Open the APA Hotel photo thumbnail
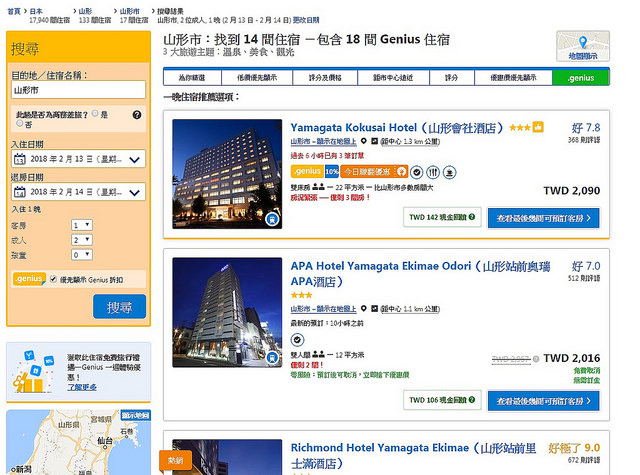640x475 pixels. pyautogui.click(x=227, y=313)
